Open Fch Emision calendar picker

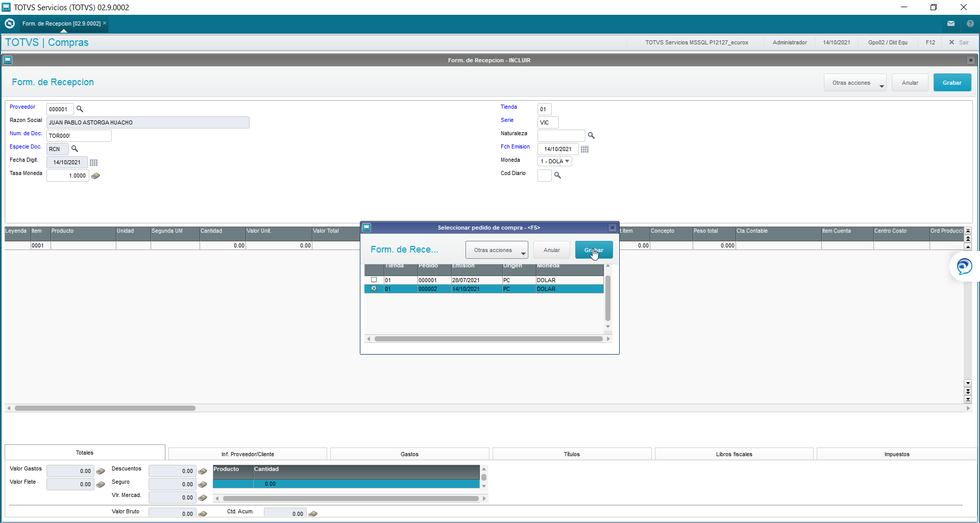coord(585,149)
